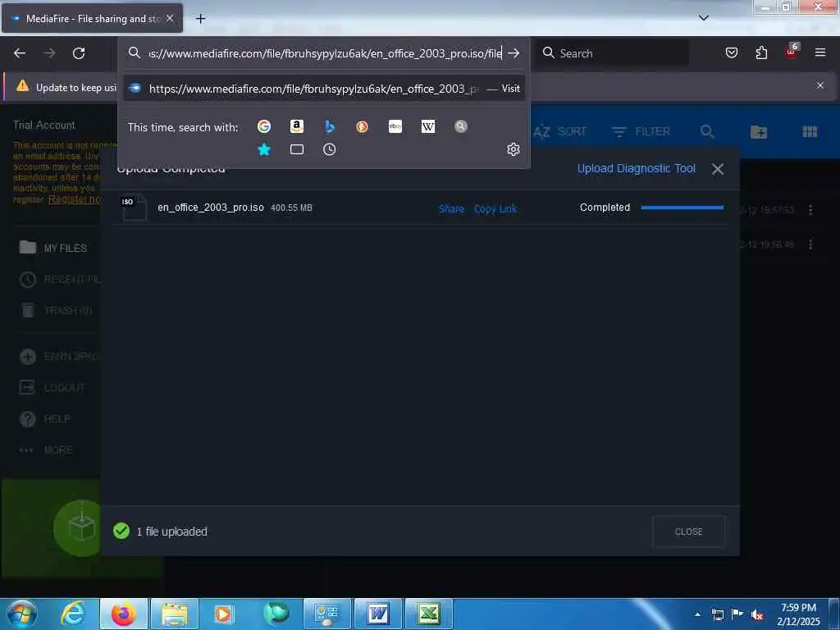Screen dimensions: 840x630
Task: Create a new folder icon
Action: tap(759, 132)
